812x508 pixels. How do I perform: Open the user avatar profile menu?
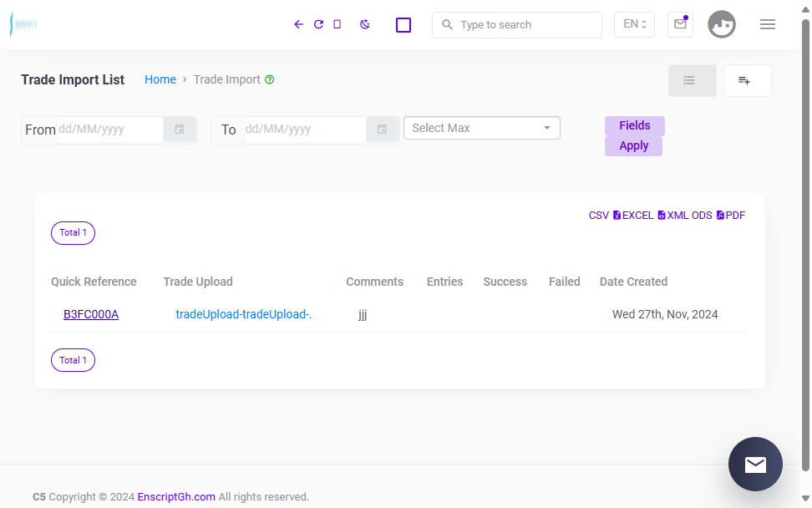click(722, 24)
